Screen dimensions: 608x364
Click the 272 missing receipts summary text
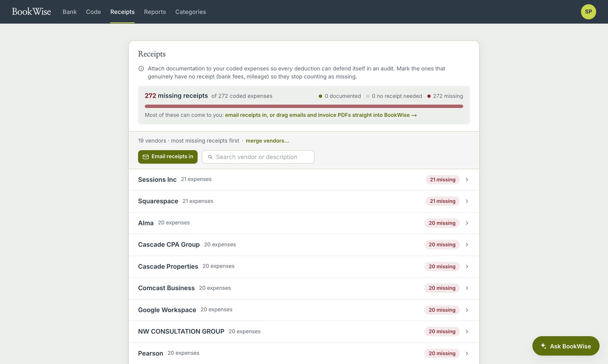tap(176, 96)
